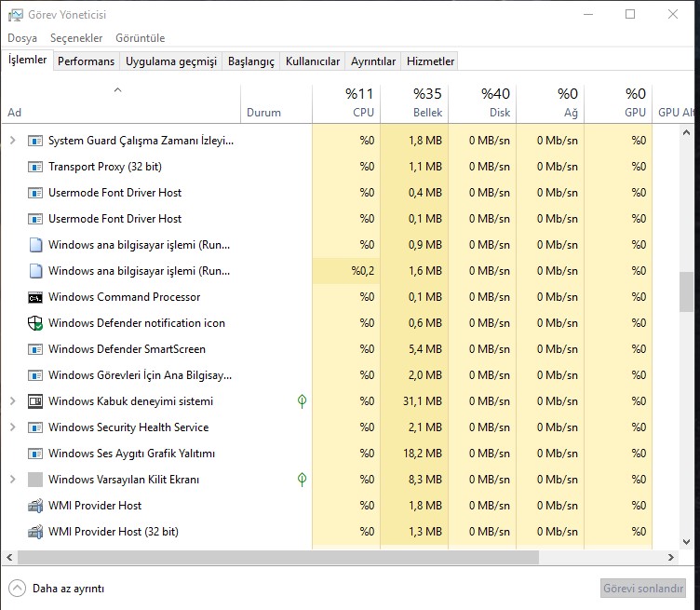Screen dimensions: 700x610
Task: Click the WMI Provider Host (32 bit) icon
Action: coord(35,532)
